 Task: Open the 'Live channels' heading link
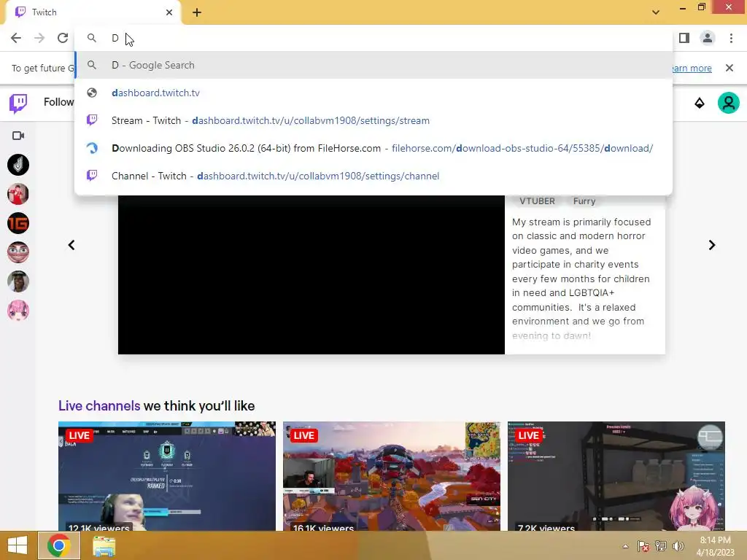pyautogui.click(x=99, y=405)
